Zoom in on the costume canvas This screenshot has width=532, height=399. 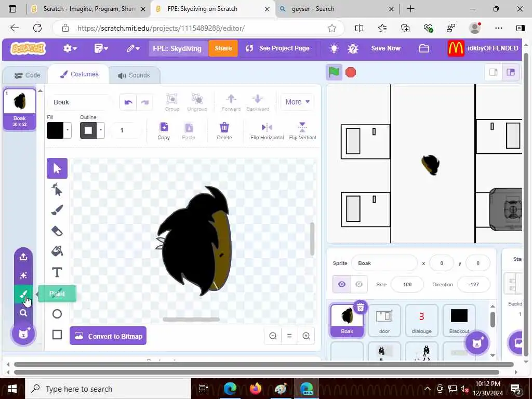pos(306,336)
